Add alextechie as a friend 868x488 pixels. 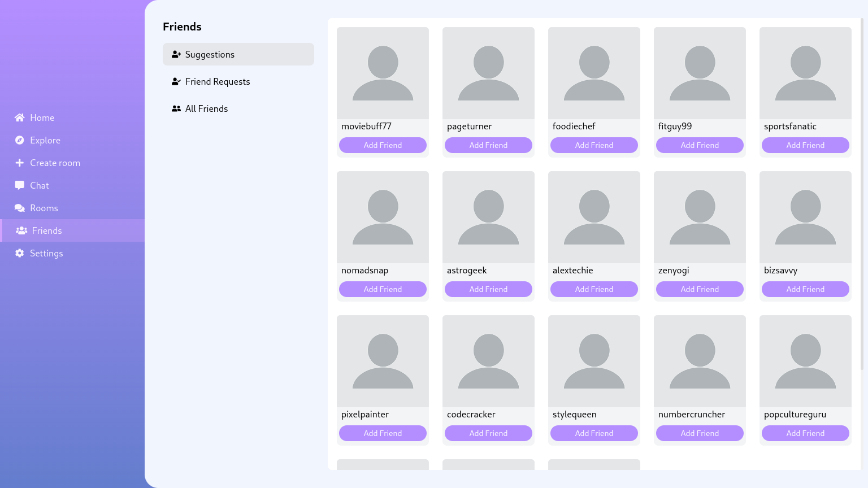pos(594,289)
